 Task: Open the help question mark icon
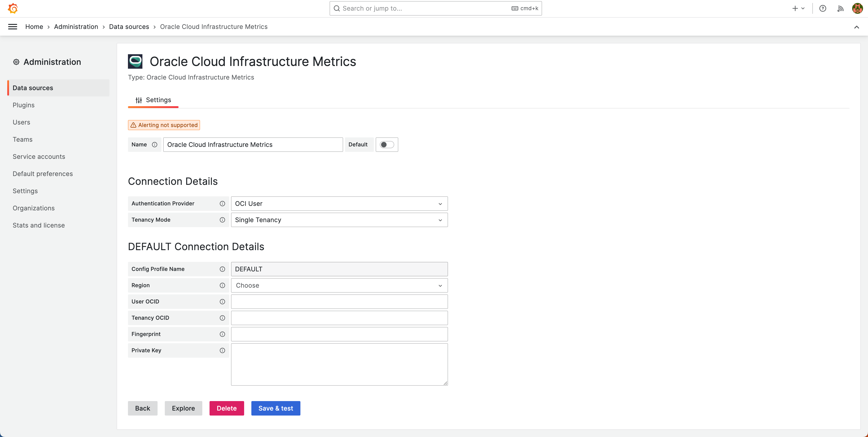(x=823, y=8)
